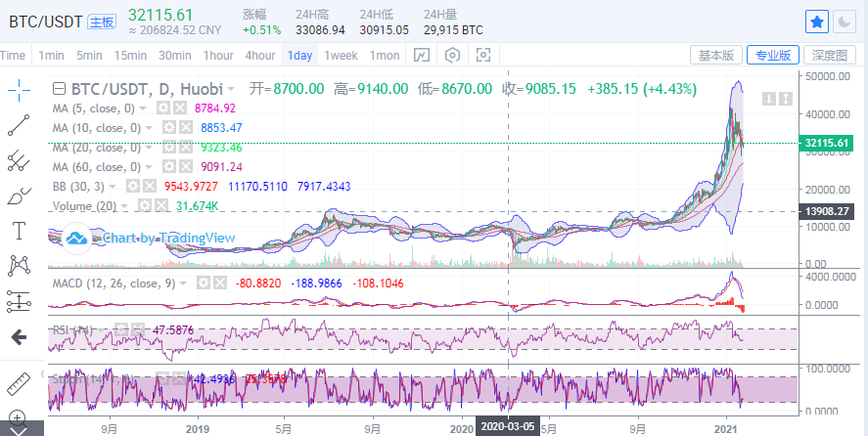Select the pitchfork drawing tool

point(18,160)
